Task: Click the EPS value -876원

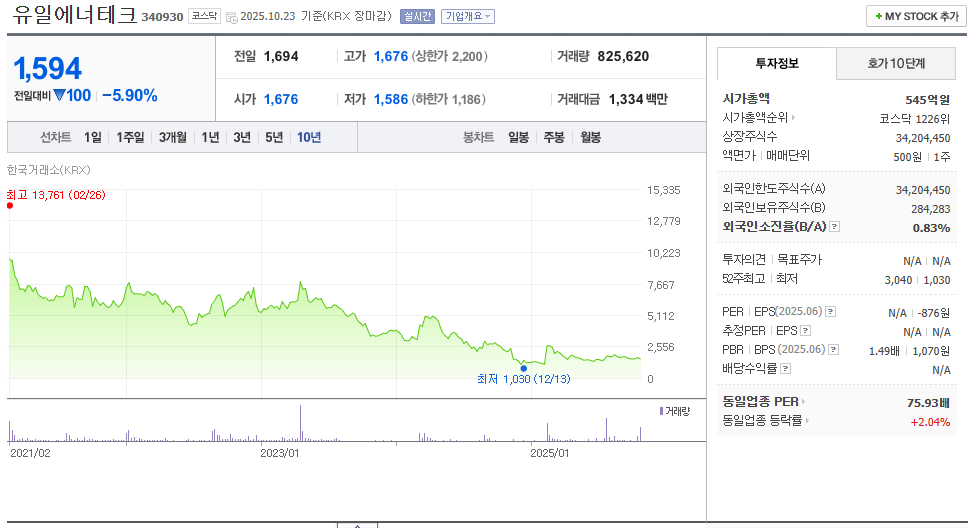Action: (934, 313)
